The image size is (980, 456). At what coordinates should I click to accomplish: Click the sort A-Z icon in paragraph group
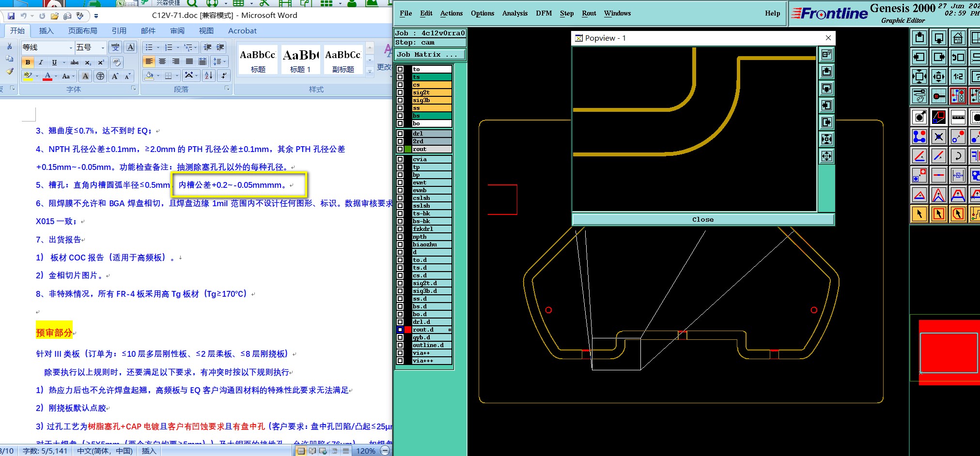pos(209,76)
